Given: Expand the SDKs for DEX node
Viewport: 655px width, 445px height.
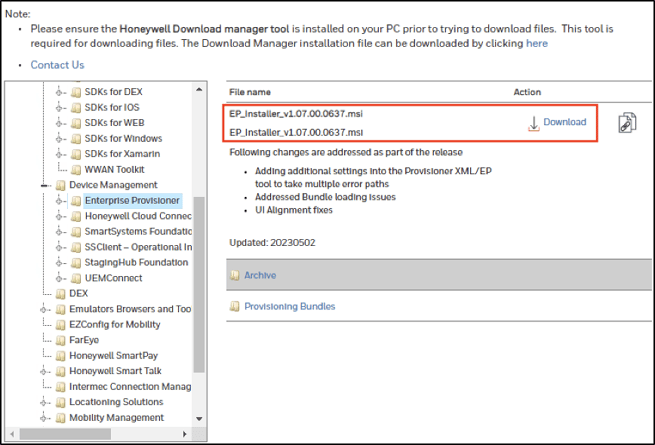Looking at the screenshot, I should tap(59, 92).
